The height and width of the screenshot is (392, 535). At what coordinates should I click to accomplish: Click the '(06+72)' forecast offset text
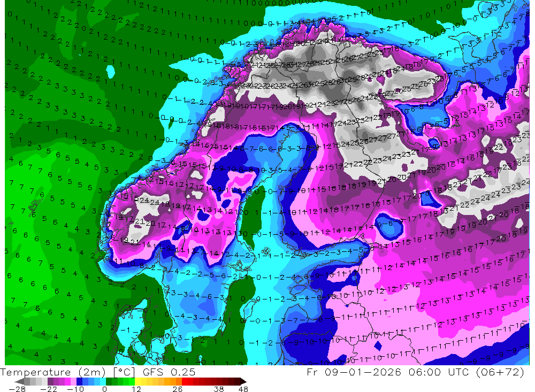(x=500, y=372)
